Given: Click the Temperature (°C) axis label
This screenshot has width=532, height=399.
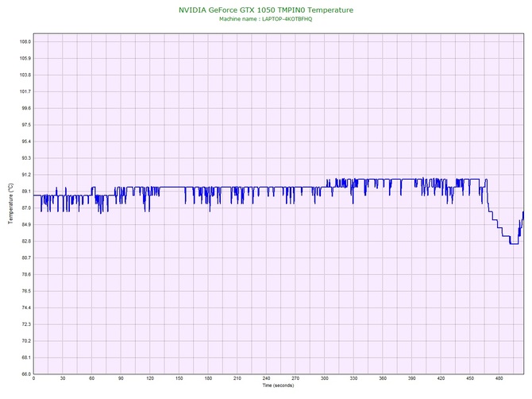Looking at the screenshot, I should [11, 203].
